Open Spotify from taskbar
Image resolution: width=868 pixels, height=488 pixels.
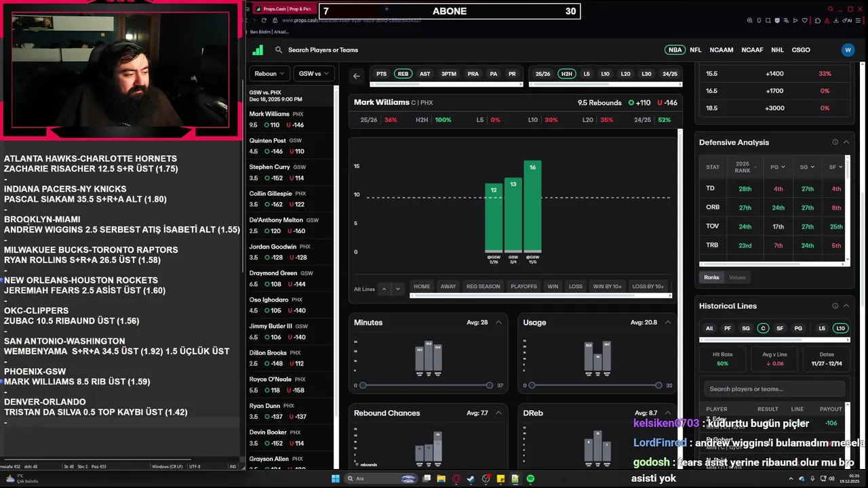point(530,479)
